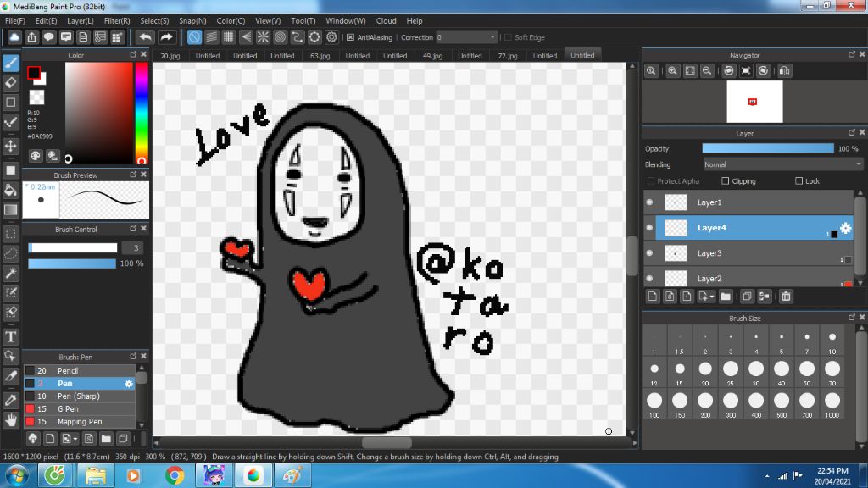Open Pen brush settings gear
This screenshot has height=488, width=868.
click(x=129, y=384)
